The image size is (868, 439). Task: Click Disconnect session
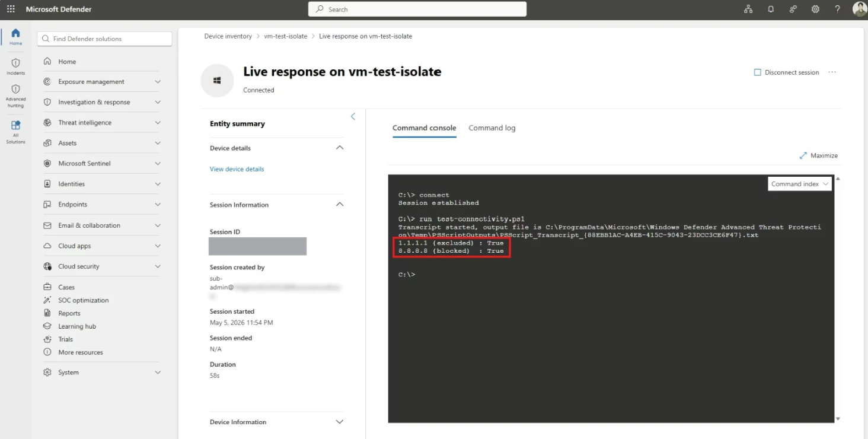click(786, 72)
